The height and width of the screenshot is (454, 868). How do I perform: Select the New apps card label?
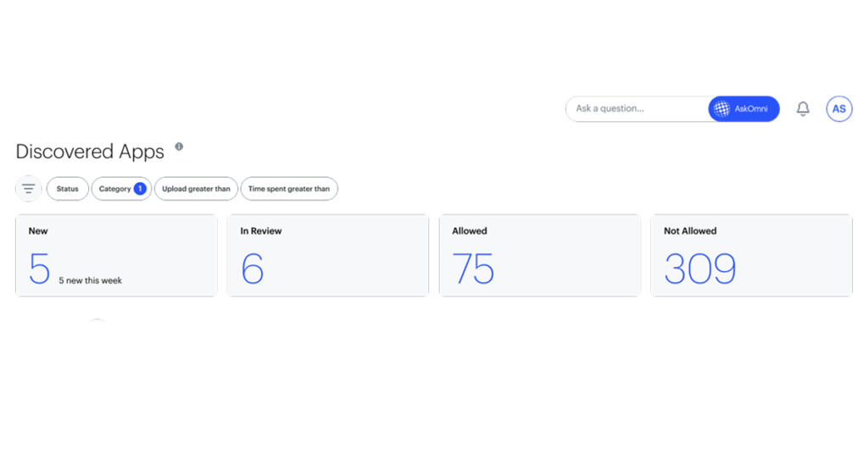pos(38,231)
